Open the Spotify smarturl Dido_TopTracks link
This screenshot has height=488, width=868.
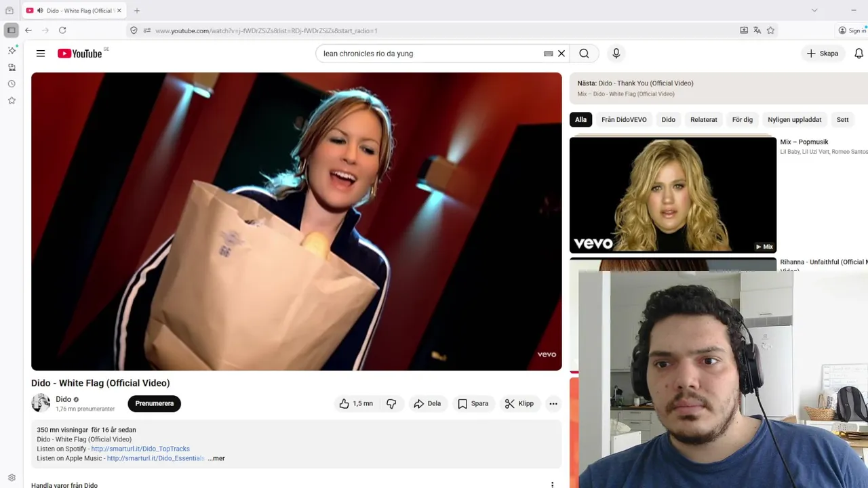tap(140, 449)
